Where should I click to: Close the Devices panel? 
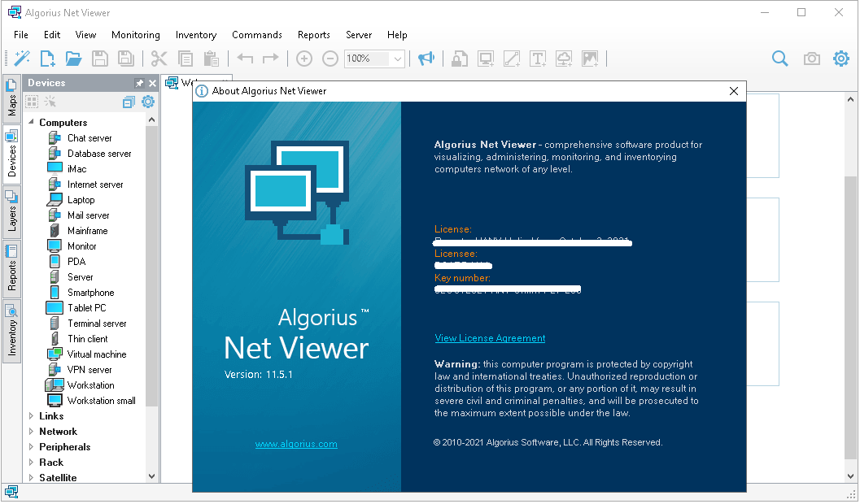152,83
